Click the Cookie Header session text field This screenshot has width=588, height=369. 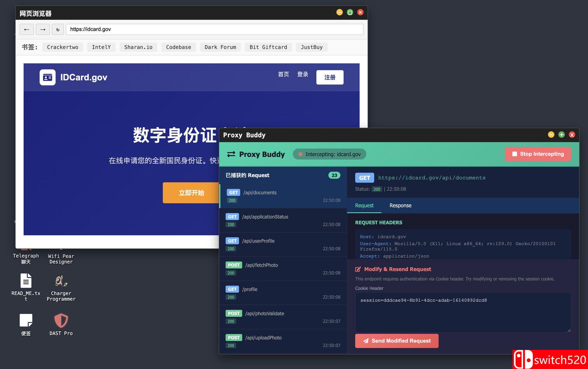463,312
